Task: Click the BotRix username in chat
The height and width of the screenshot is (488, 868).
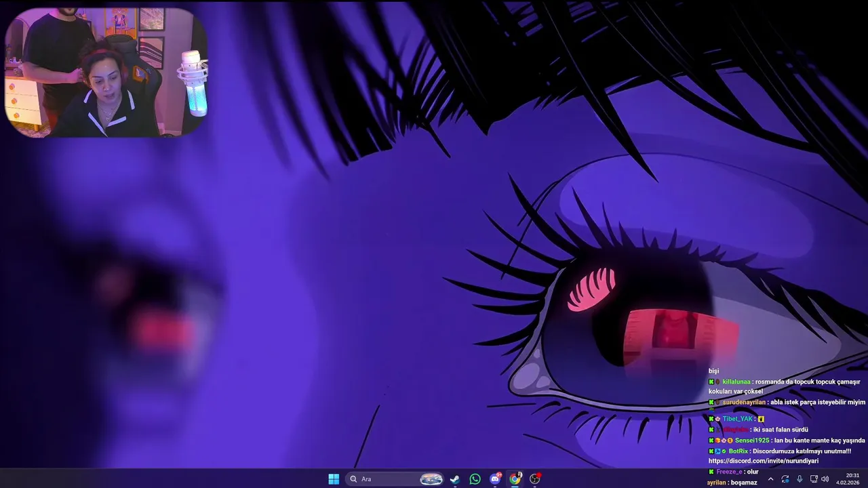Action: (x=738, y=451)
